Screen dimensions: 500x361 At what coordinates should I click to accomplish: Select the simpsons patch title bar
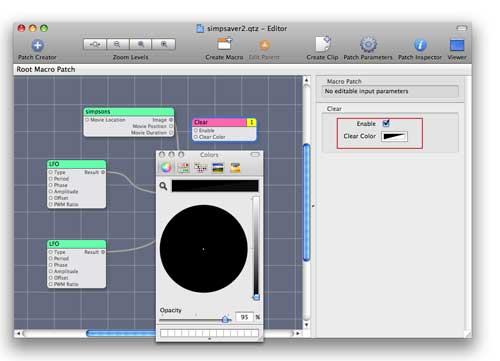[129, 111]
